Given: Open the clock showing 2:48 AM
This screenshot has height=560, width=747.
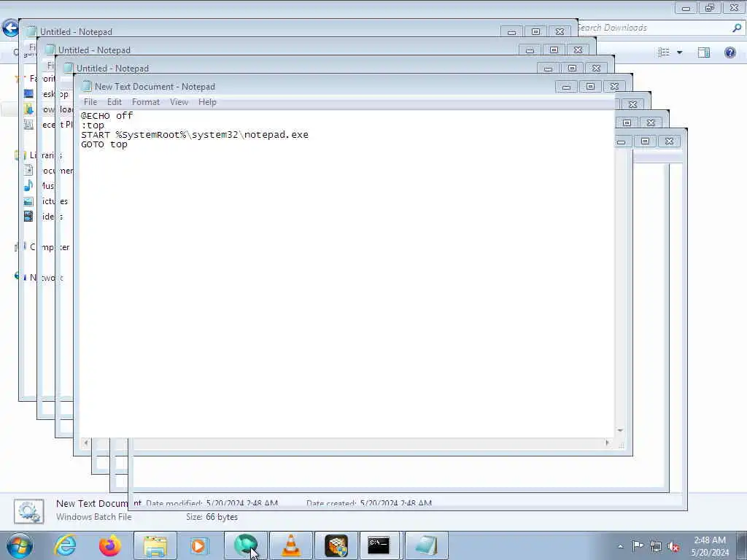Looking at the screenshot, I should (x=710, y=546).
